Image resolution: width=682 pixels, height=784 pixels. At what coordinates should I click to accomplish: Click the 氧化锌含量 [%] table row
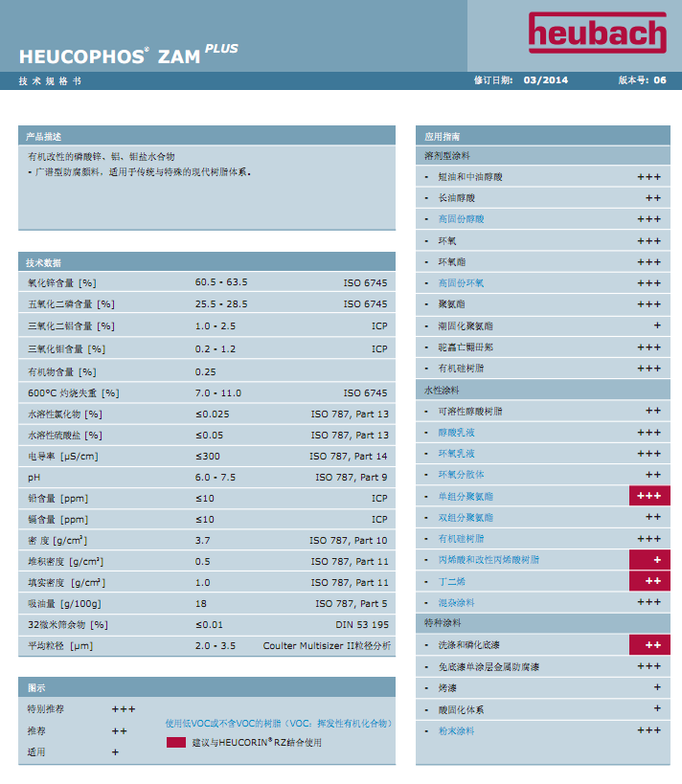206,282
